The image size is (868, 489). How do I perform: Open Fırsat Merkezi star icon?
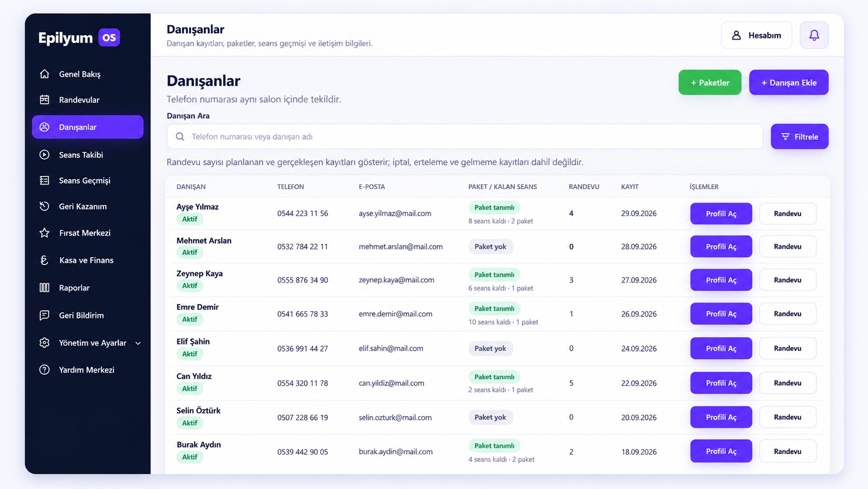pos(45,233)
